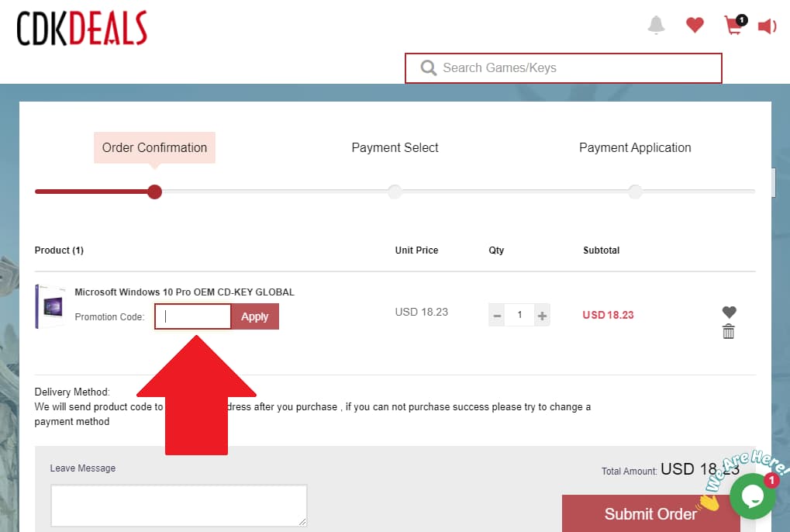
Task: Decrease quantity with minus button
Action: [497, 316]
